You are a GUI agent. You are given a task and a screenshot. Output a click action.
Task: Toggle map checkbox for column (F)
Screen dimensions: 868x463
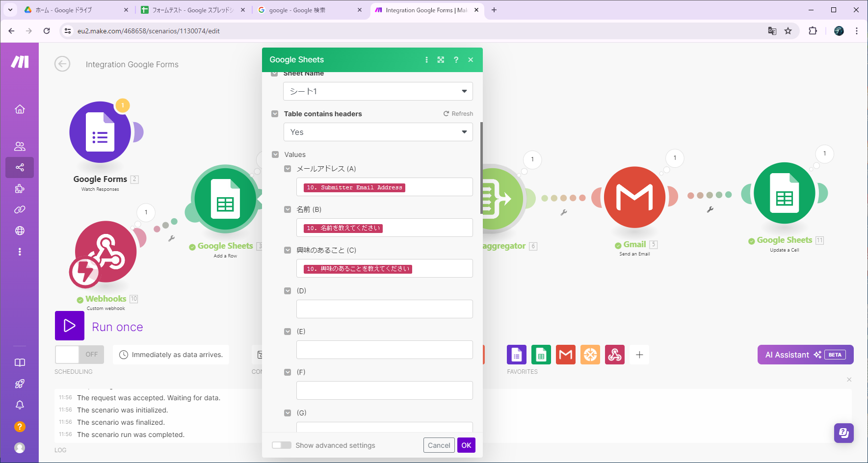click(288, 372)
